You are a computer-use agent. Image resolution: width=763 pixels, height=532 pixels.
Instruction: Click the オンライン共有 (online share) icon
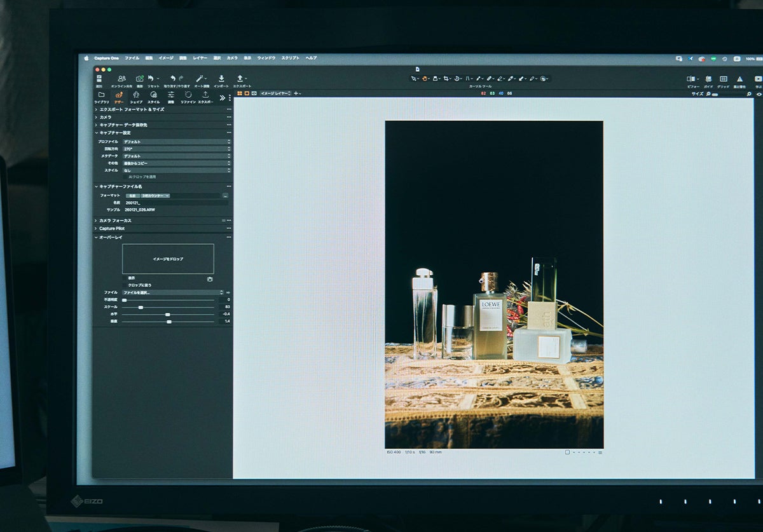pyautogui.click(x=121, y=79)
